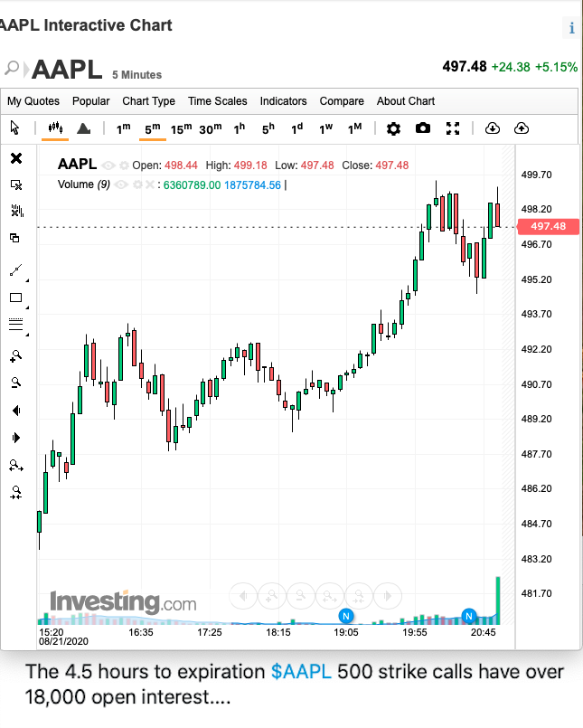Screen dimensions: 583x728
Task: Click the floating zoom-out chart control
Action: click(301, 596)
